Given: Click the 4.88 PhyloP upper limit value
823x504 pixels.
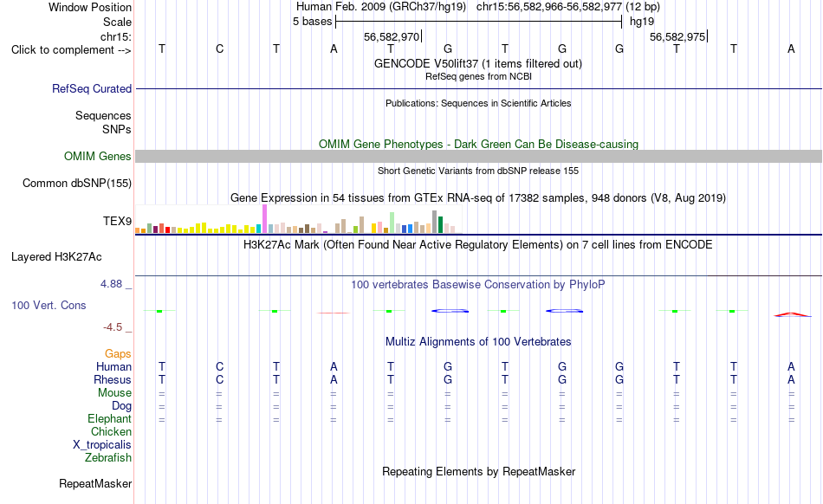Looking at the screenshot, I should [111, 284].
